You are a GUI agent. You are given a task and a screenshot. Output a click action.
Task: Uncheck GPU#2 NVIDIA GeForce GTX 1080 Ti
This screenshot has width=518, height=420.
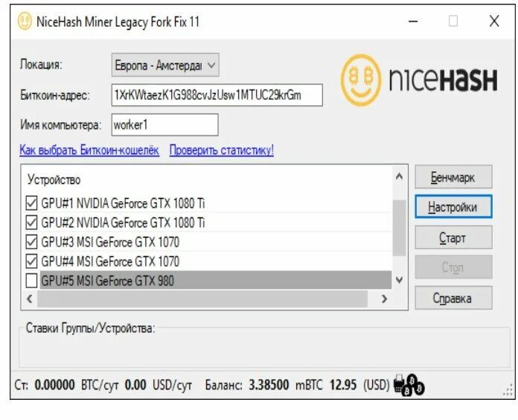coord(31,223)
